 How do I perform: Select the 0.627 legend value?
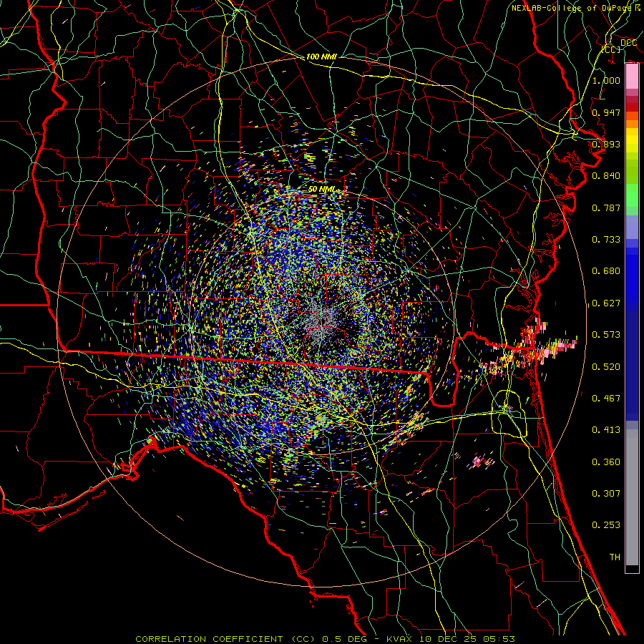(606, 303)
